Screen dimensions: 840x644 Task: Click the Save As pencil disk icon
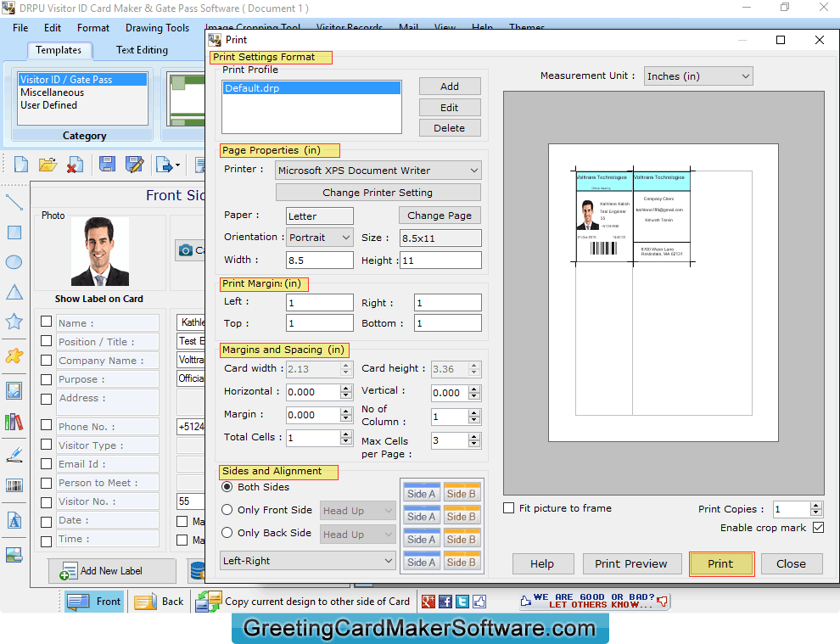tap(134, 164)
